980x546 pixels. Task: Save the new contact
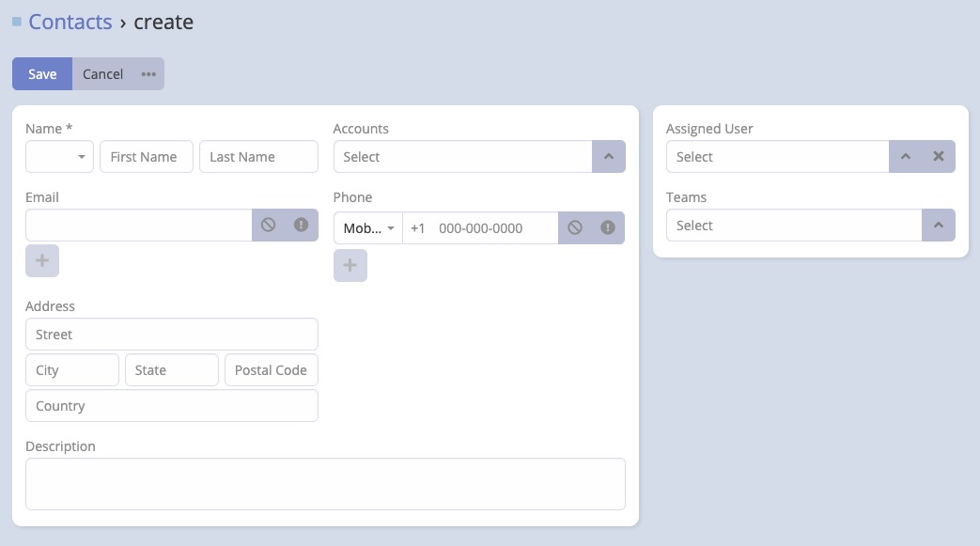(x=41, y=73)
